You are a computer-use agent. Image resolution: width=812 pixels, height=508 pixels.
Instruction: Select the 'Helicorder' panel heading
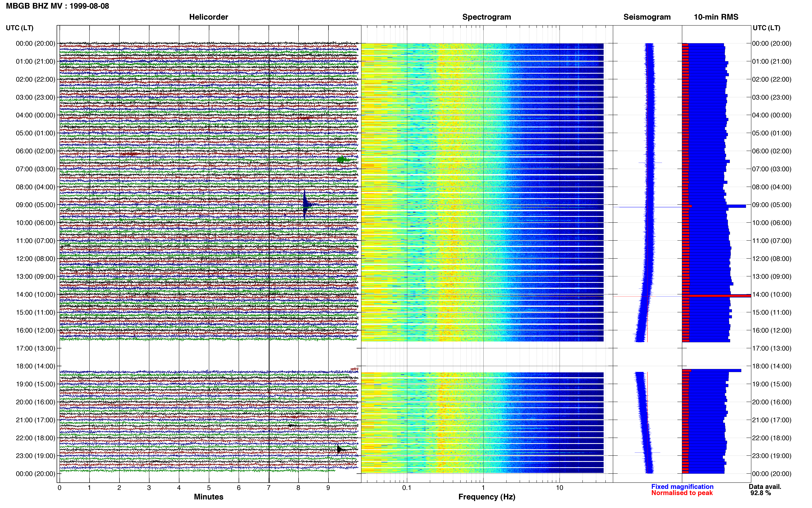tap(209, 17)
